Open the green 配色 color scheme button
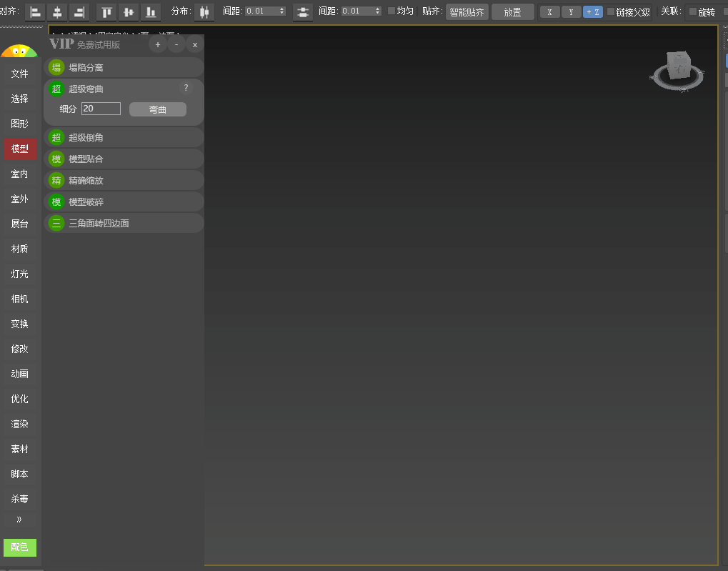Image resolution: width=728 pixels, height=571 pixels. click(20, 547)
